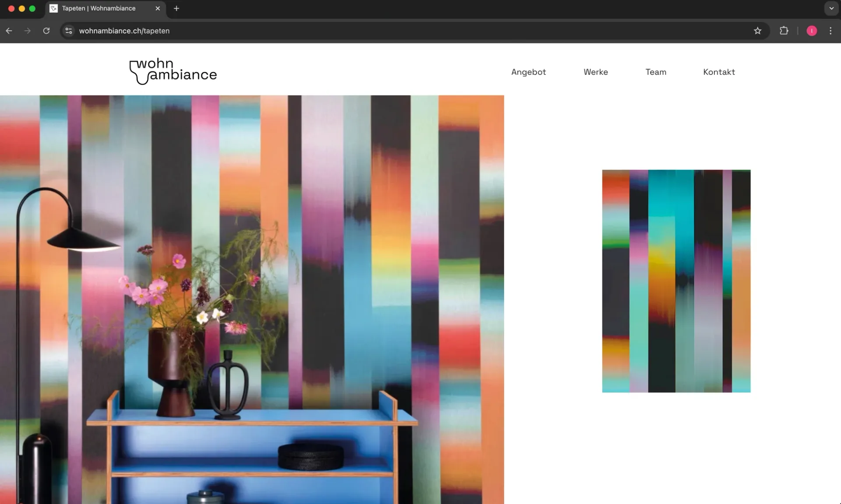This screenshot has width=841, height=504.
Task: Expand the tab search chevron
Action: point(831,8)
